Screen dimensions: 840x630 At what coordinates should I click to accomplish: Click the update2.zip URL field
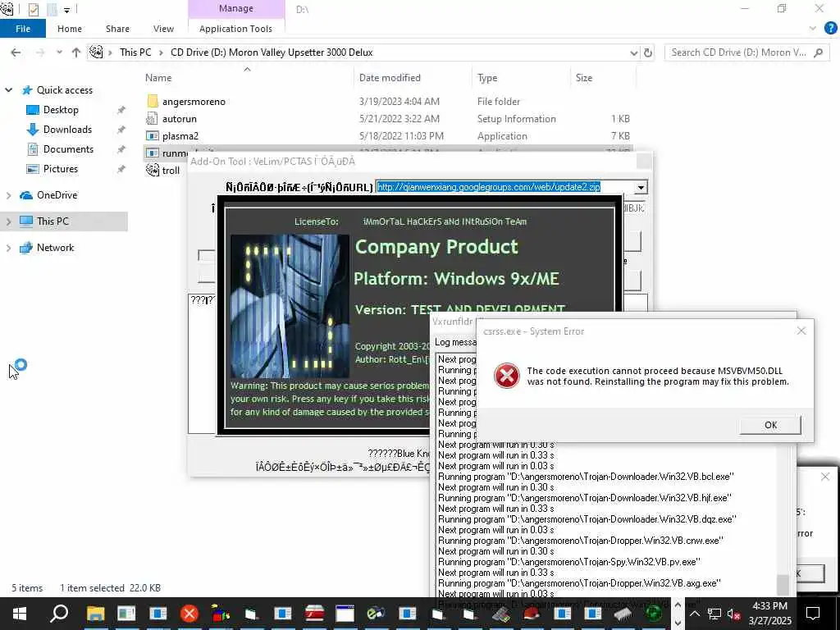(x=505, y=187)
